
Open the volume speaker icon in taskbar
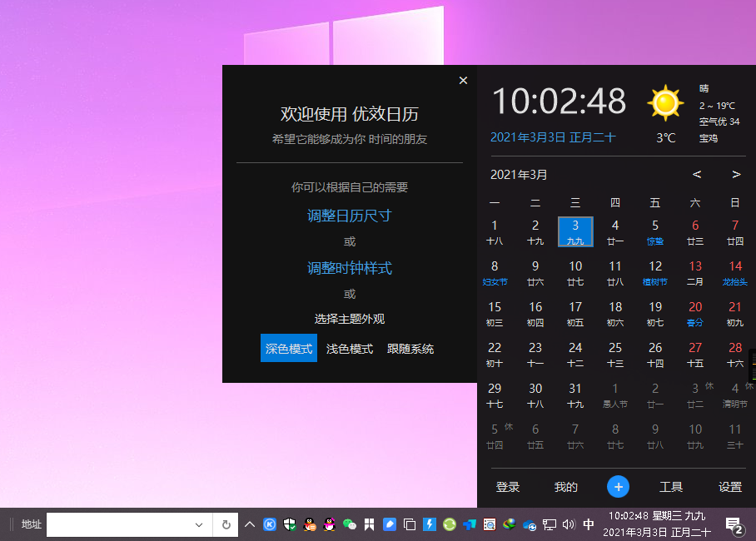(x=568, y=526)
